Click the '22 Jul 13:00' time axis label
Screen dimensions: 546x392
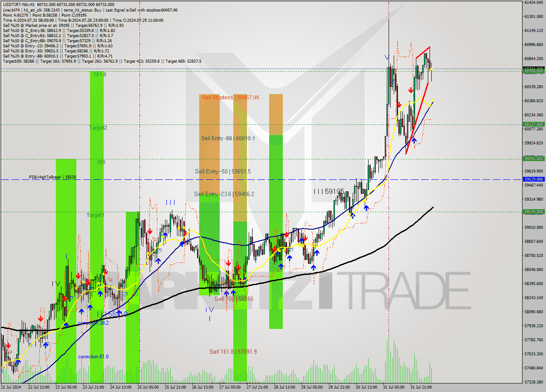39,387
